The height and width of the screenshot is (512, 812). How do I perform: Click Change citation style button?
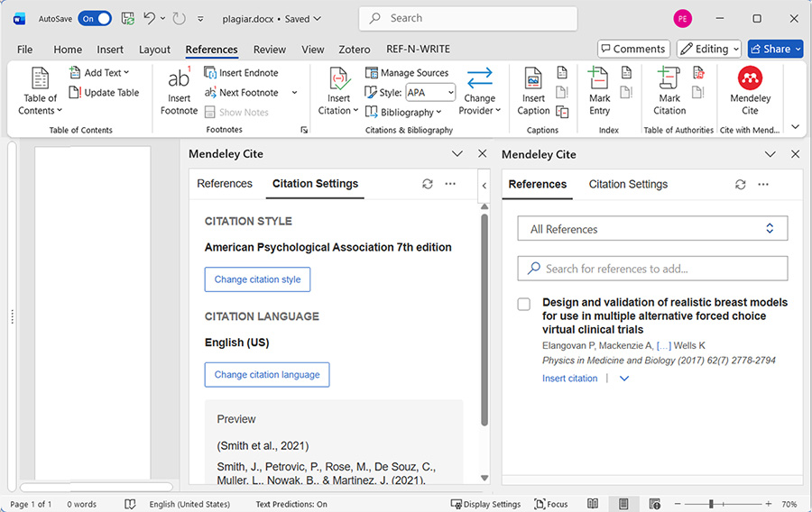click(x=257, y=279)
